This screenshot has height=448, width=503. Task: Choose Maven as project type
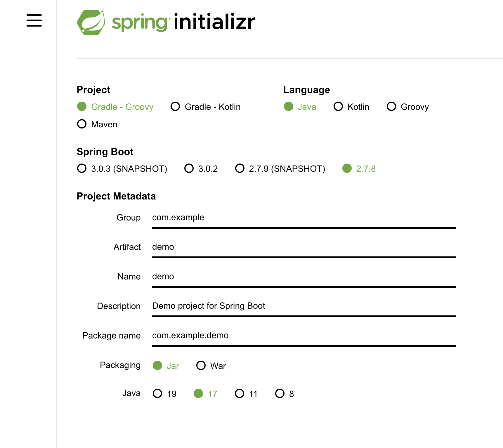(97, 124)
